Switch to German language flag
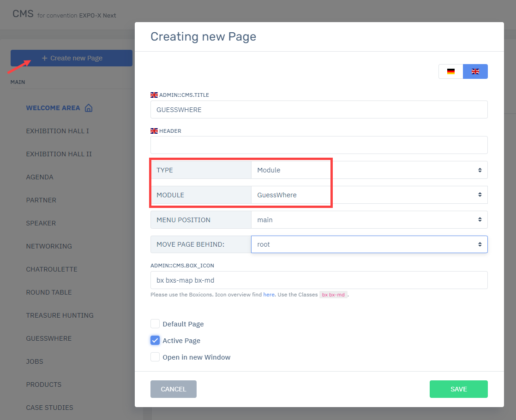 [x=450, y=71]
